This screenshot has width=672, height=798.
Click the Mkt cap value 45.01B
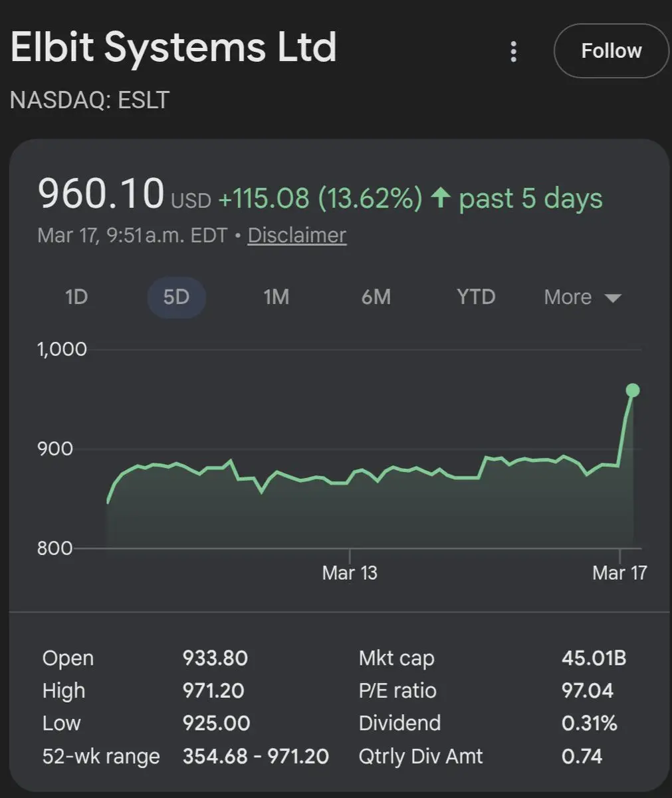click(594, 658)
